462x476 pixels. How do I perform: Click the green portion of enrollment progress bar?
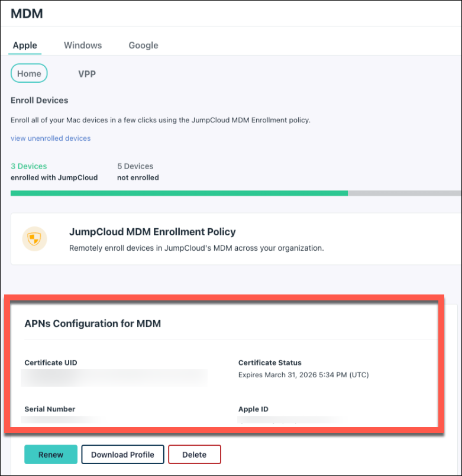177,193
